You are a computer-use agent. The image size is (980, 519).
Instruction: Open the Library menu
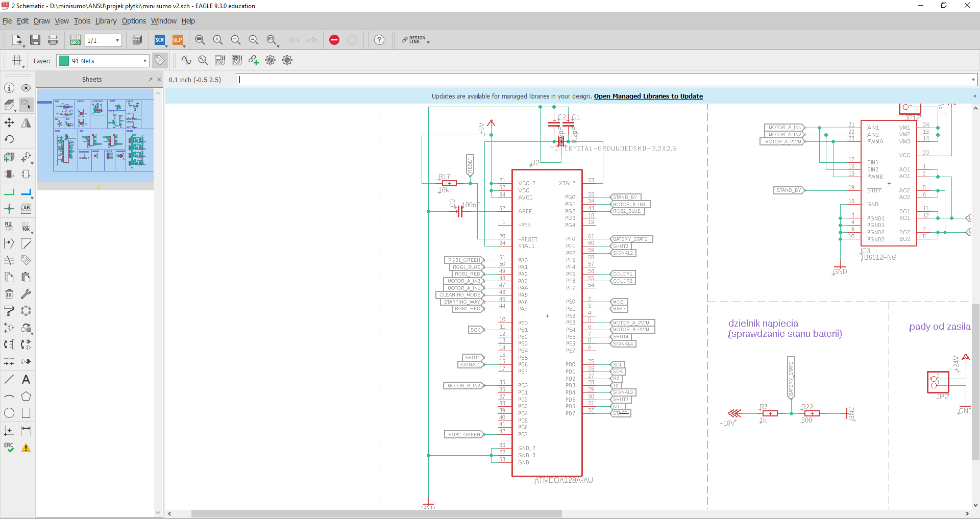pos(106,21)
